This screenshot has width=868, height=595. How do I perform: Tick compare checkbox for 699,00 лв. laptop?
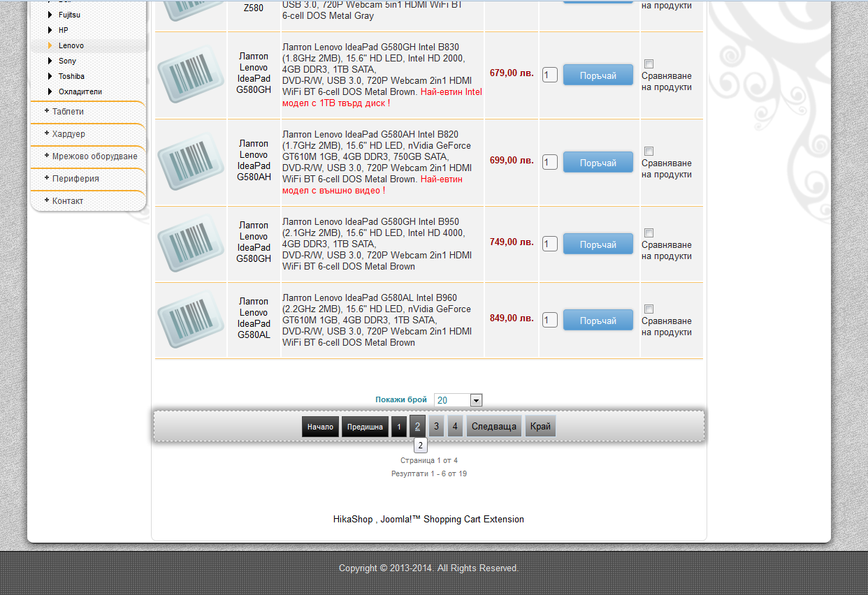649,151
